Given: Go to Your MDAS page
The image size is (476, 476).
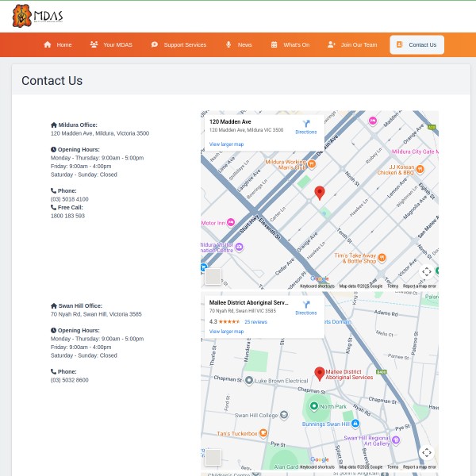Looking at the screenshot, I should [111, 45].
